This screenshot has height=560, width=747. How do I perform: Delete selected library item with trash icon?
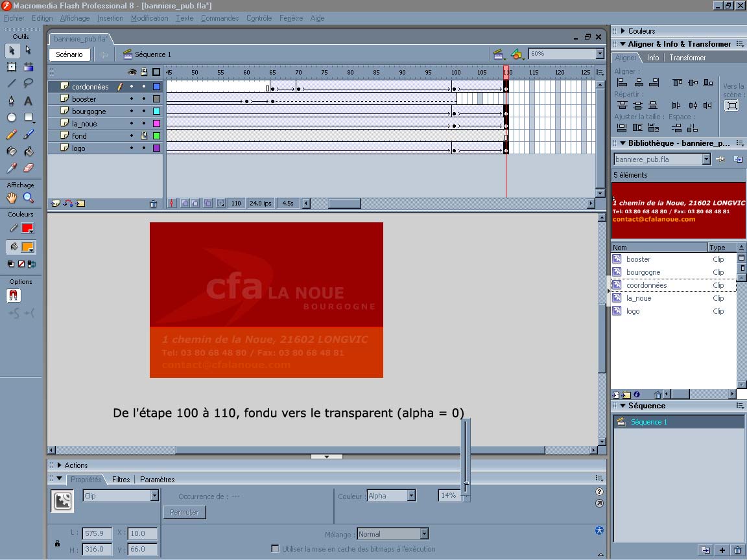658,395
